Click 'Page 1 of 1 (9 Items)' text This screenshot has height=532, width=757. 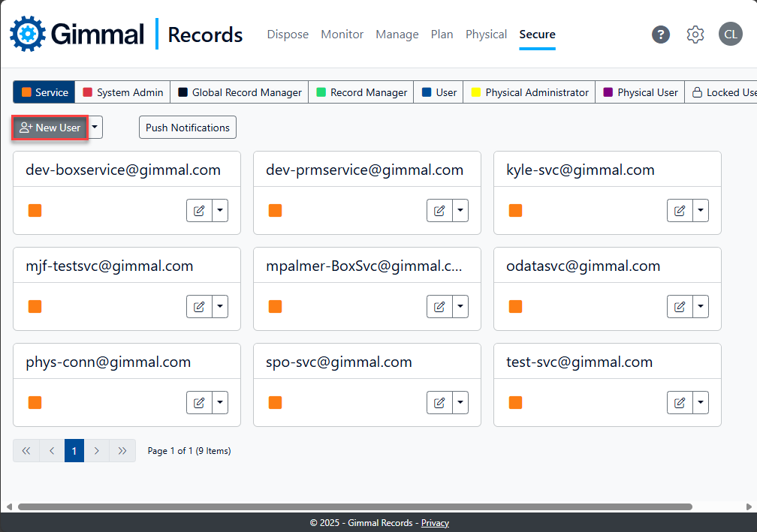[189, 450]
